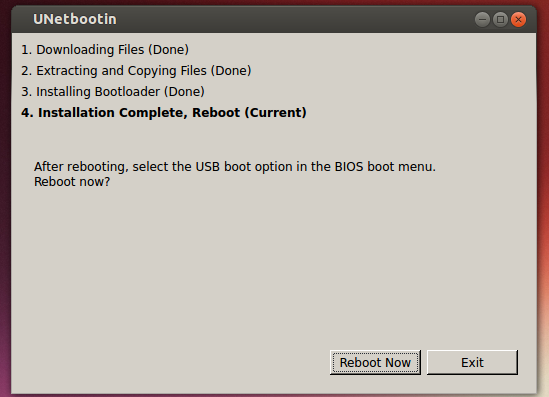549x397 pixels.
Task: Click the word USB in the message
Action: 207,167
